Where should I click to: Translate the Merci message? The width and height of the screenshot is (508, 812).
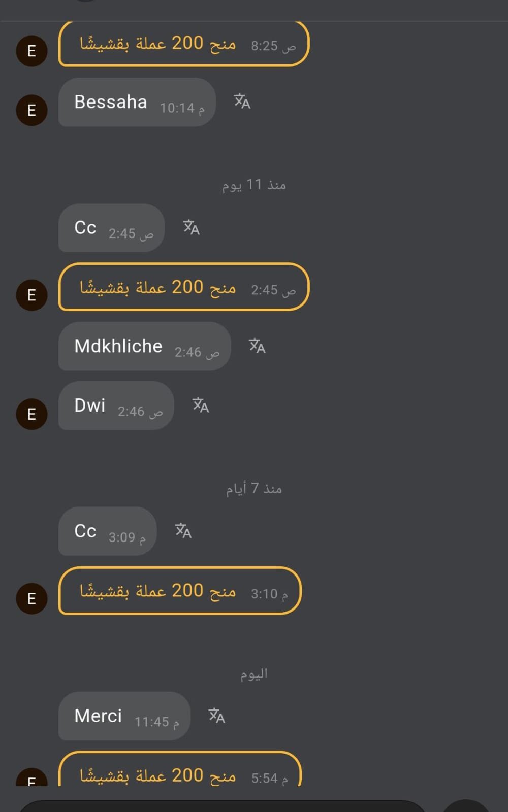click(216, 716)
